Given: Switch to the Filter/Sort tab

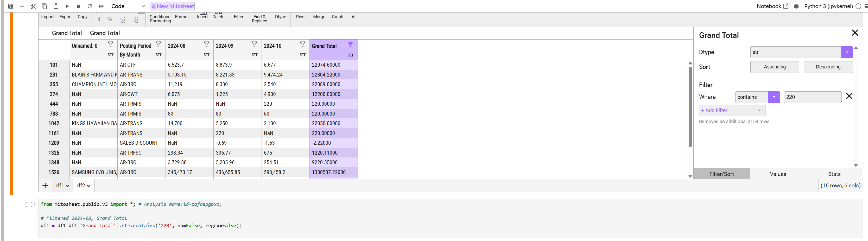Looking at the screenshot, I should pos(721,174).
